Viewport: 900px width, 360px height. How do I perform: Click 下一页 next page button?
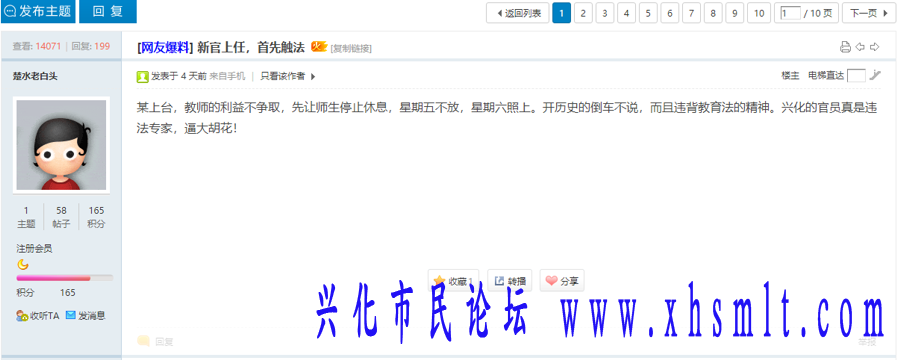tap(869, 13)
